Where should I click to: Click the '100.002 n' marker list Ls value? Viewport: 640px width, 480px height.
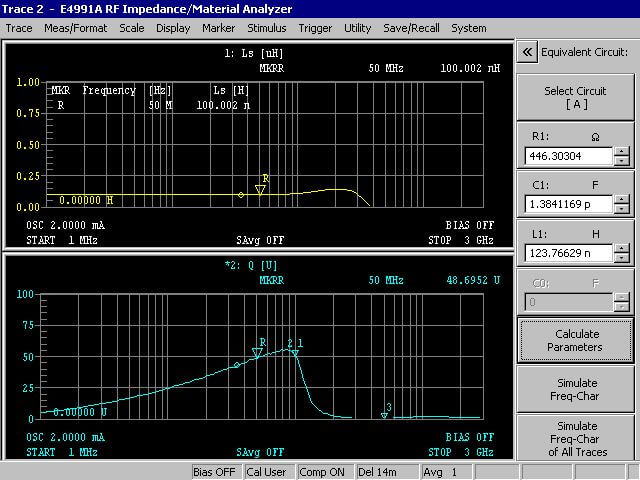(223, 105)
